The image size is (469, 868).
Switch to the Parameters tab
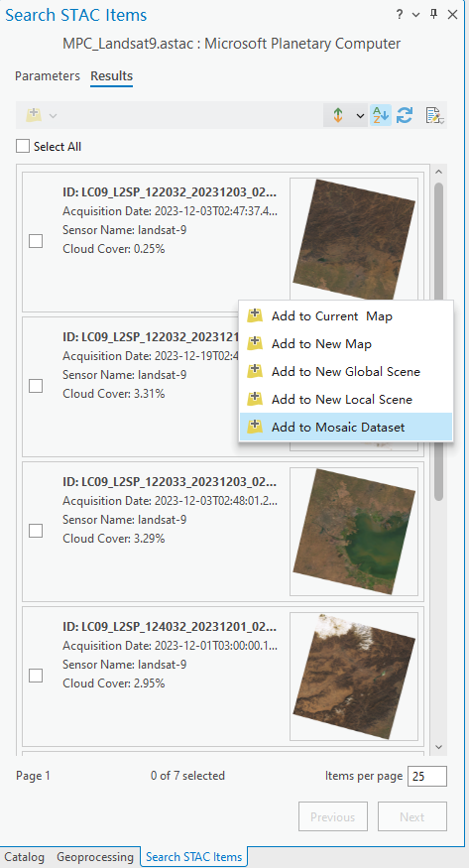(48, 75)
